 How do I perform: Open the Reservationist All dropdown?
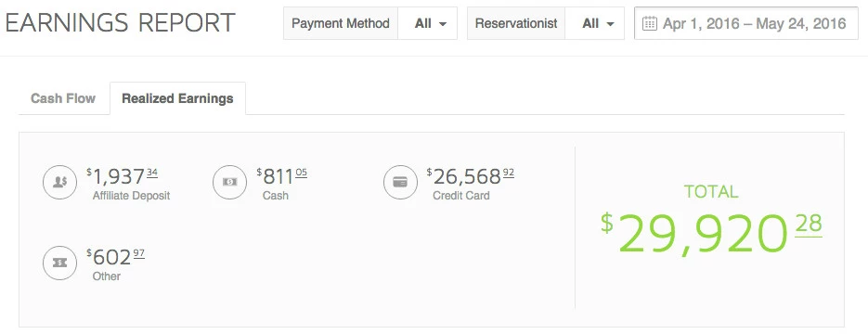(x=594, y=23)
